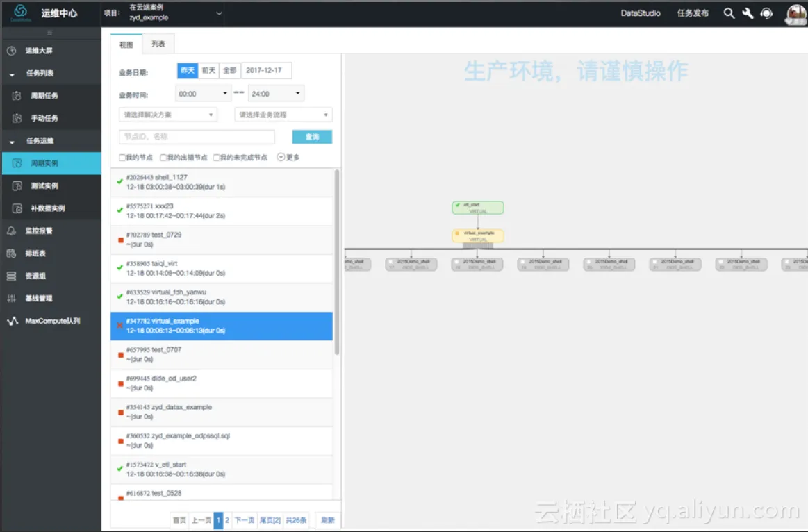Click green check icon of v_etl_start

[120, 469]
